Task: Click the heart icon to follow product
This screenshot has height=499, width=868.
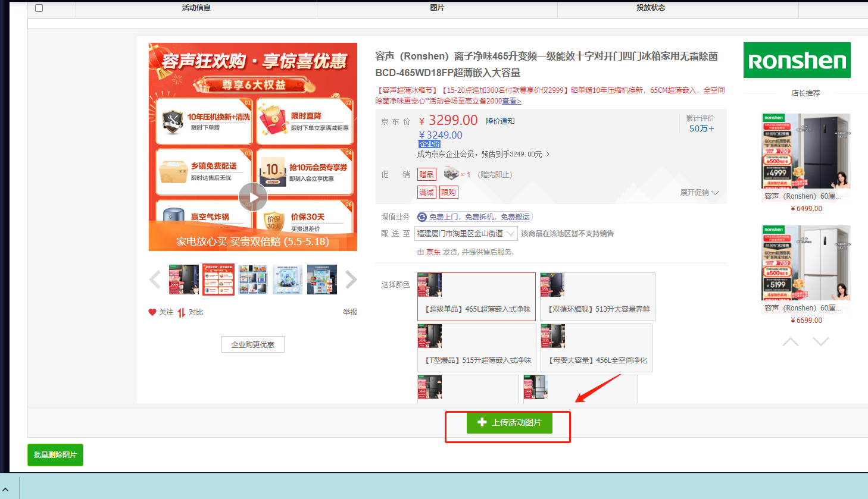Action: coord(152,312)
